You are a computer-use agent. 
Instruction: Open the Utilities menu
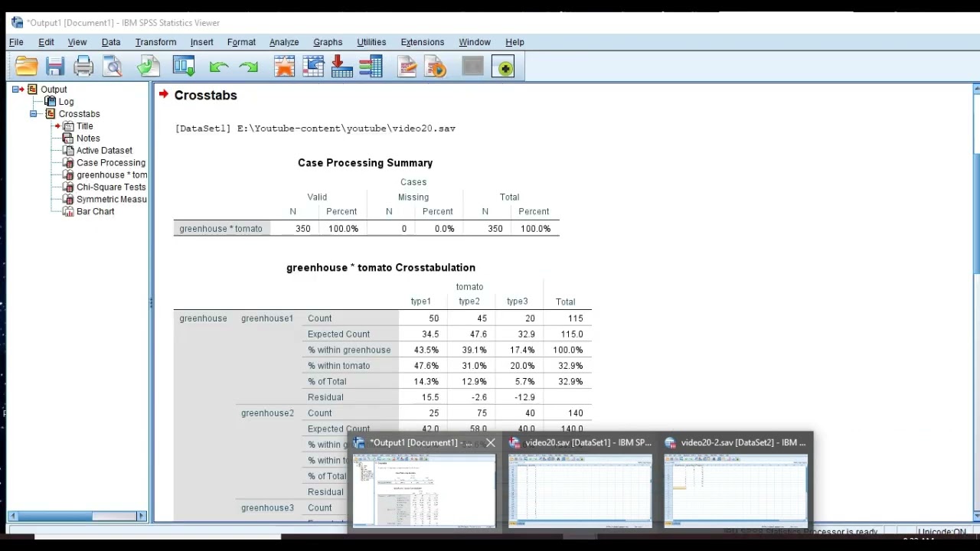[x=371, y=42]
